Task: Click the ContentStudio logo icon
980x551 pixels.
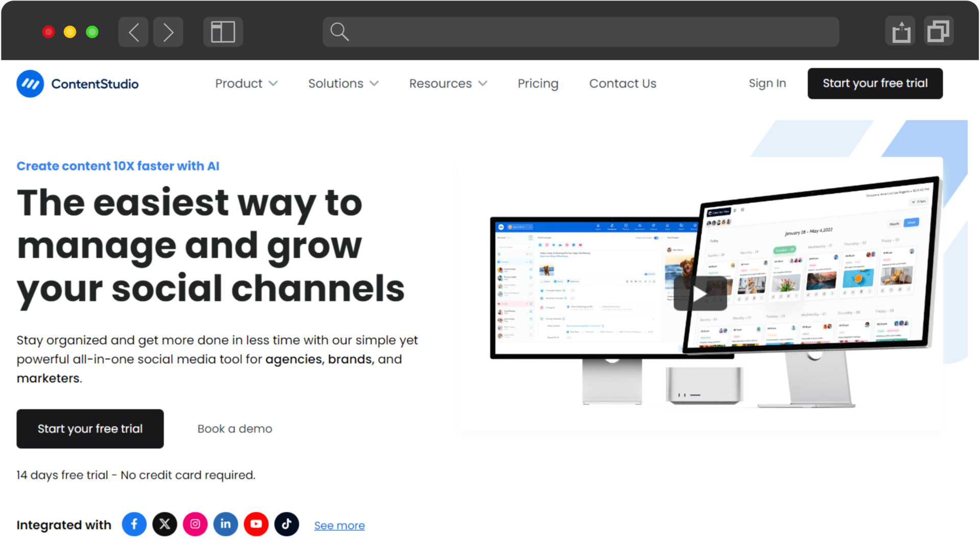Action: coord(30,84)
